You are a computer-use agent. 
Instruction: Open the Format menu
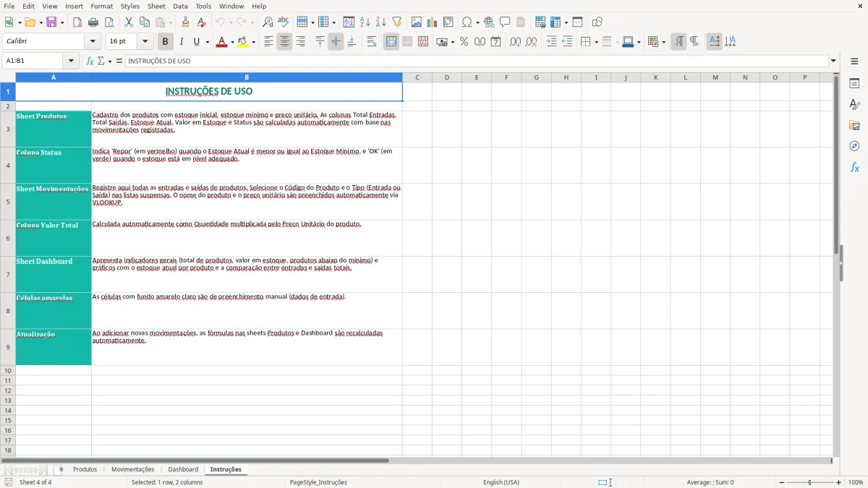[x=101, y=6]
